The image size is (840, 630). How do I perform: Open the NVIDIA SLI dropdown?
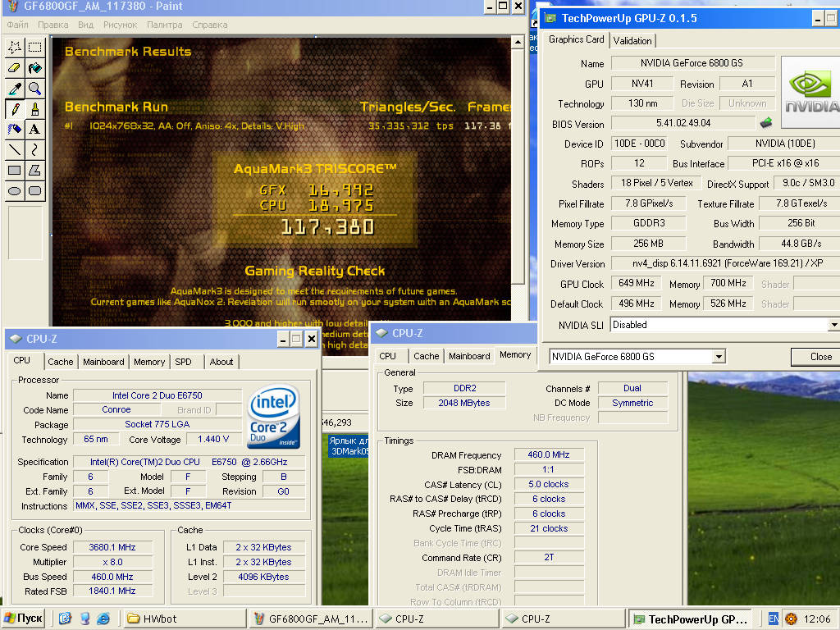coord(833,325)
